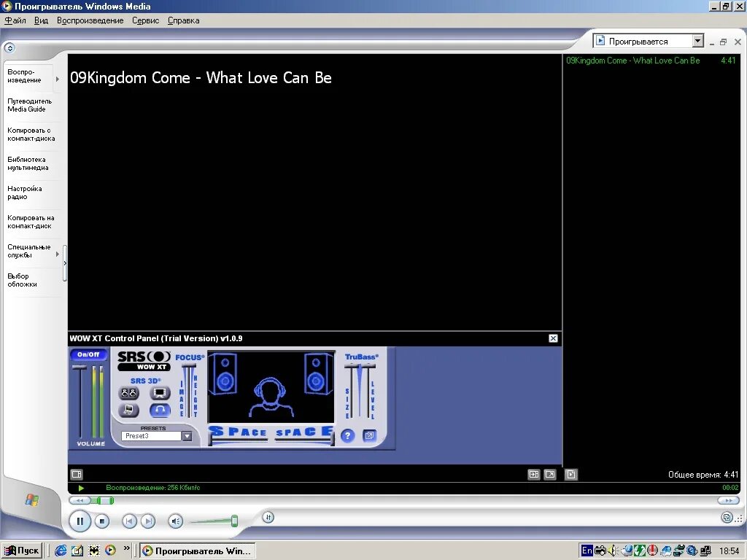
Task: Click the red exclamation tray icon
Action: click(x=652, y=551)
